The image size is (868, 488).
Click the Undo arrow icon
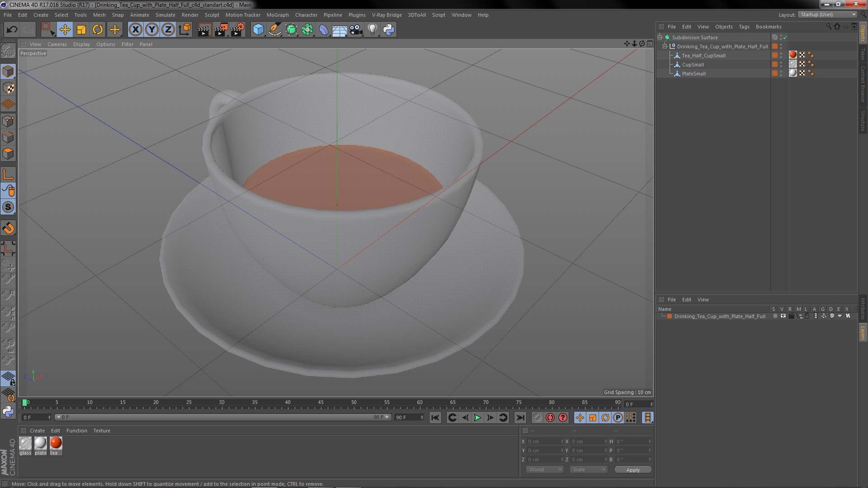tap(12, 30)
